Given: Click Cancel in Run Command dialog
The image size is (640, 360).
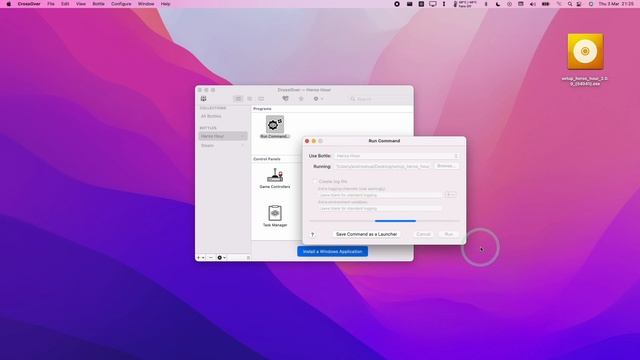Looking at the screenshot, I should coord(423,234).
